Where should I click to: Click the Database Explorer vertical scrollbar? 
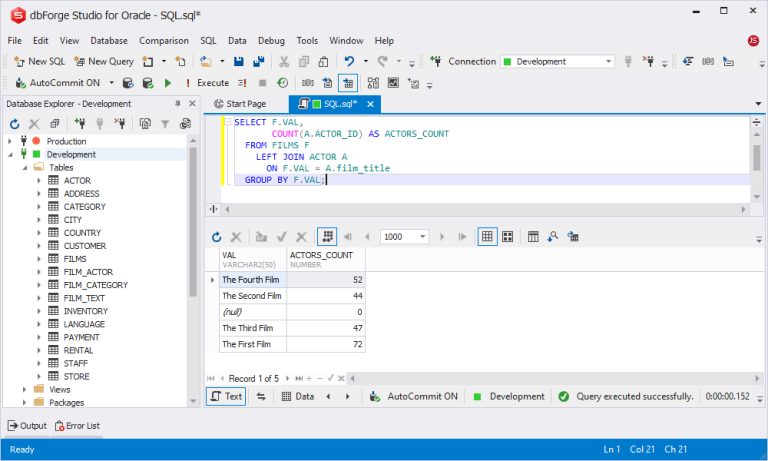click(x=193, y=221)
